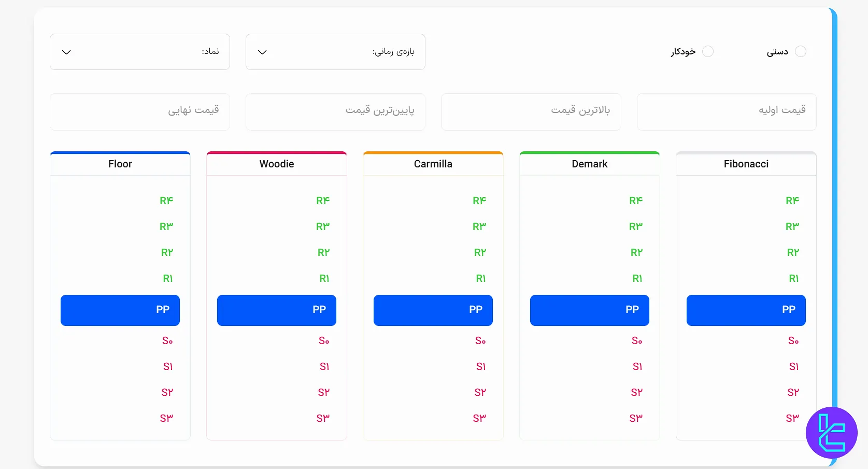
Task: Select the Demark method header
Action: (x=589, y=164)
